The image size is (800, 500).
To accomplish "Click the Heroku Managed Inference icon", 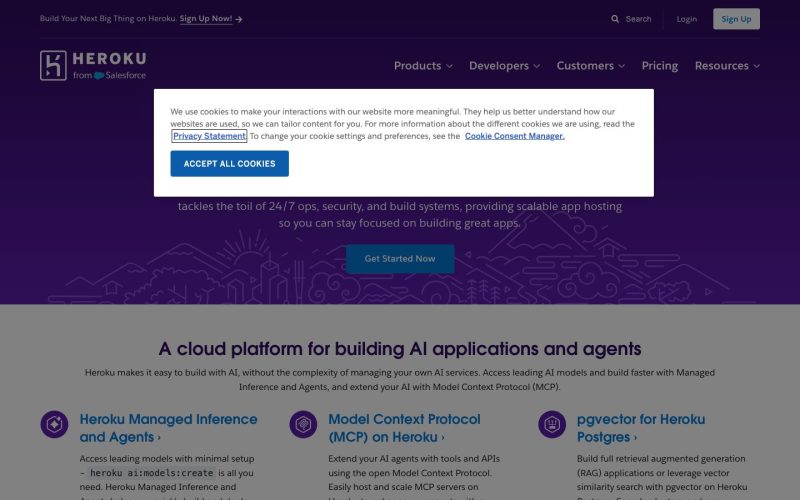I will pyautogui.click(x=54, y=424).
